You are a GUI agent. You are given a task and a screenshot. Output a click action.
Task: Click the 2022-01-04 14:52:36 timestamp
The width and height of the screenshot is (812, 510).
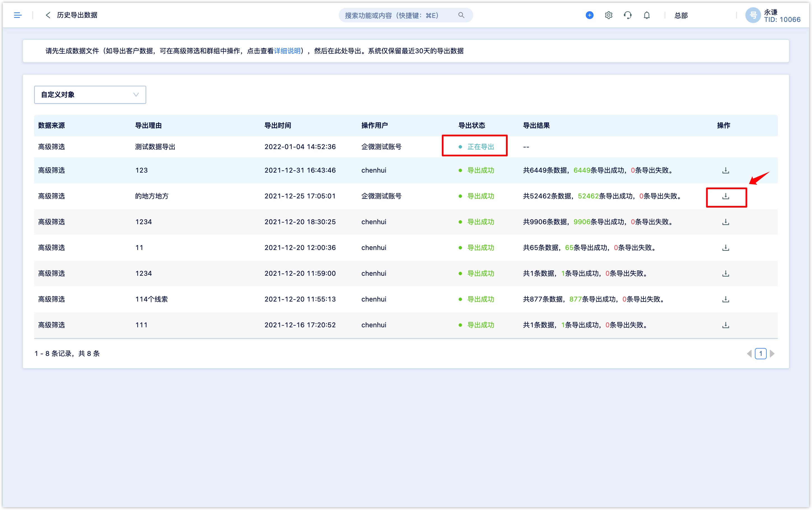click(x=300, y=147)
